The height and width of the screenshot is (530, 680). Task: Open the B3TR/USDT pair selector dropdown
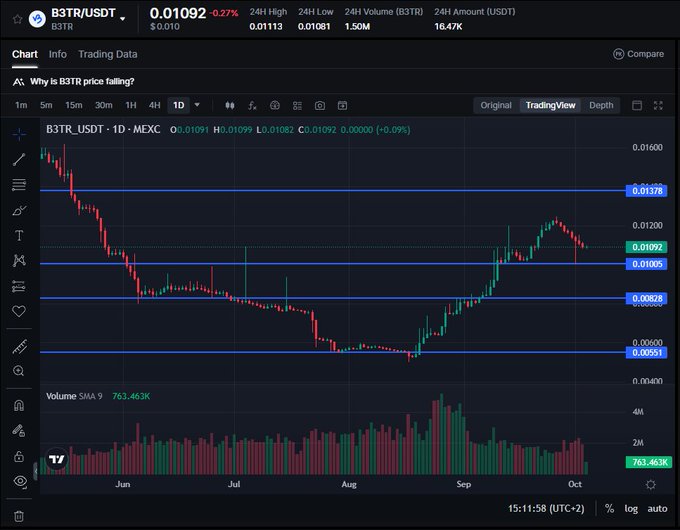click(123, 19)
